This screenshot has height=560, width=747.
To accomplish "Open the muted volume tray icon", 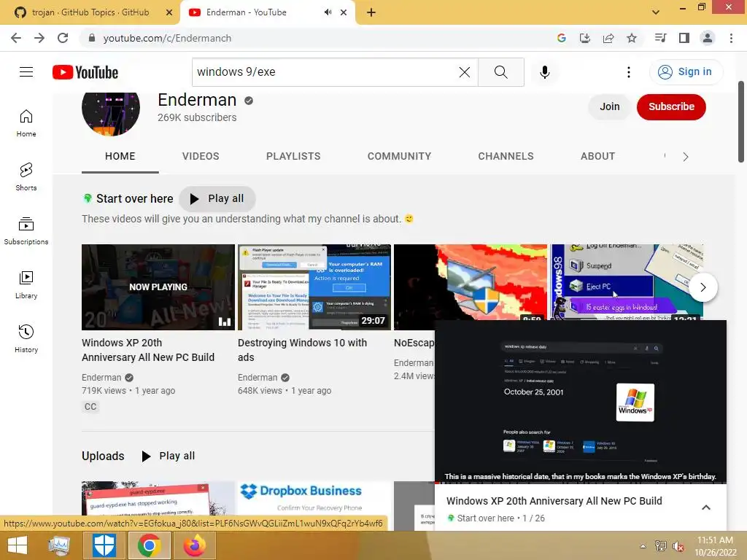I will pyautogui.click(x=678, y=546).
